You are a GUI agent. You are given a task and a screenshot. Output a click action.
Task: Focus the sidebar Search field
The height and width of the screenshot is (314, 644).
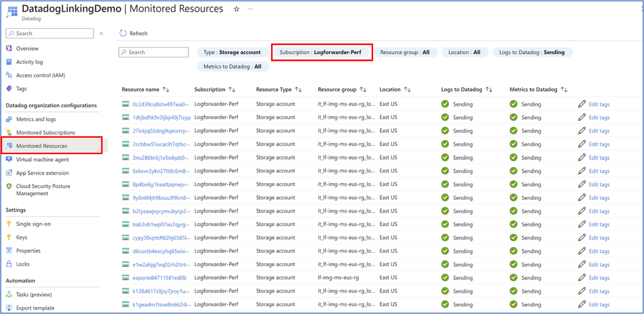coord(50,34)
